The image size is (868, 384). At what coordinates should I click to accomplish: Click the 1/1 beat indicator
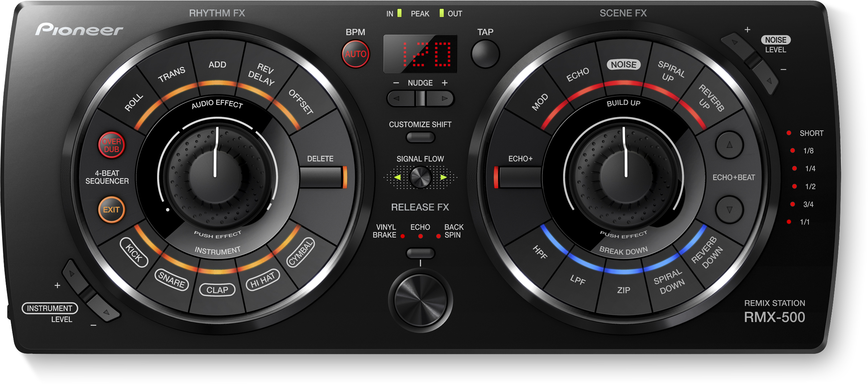789,221
